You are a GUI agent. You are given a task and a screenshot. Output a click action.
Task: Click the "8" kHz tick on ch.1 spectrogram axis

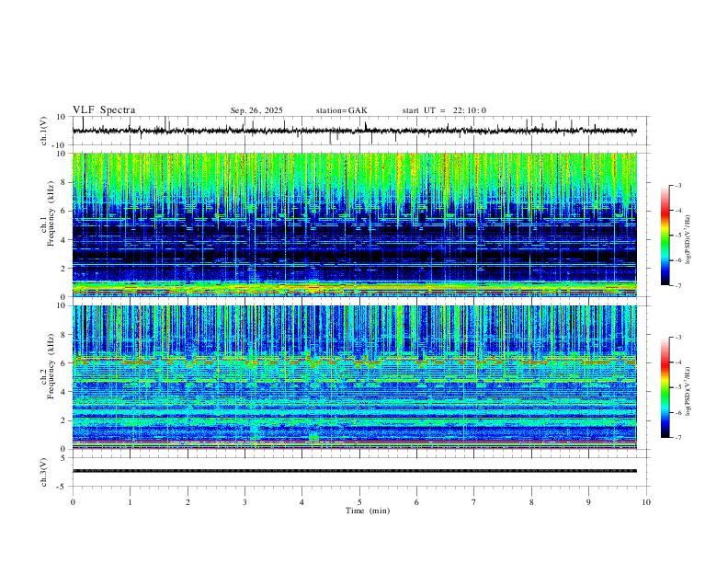pos(64,182)
